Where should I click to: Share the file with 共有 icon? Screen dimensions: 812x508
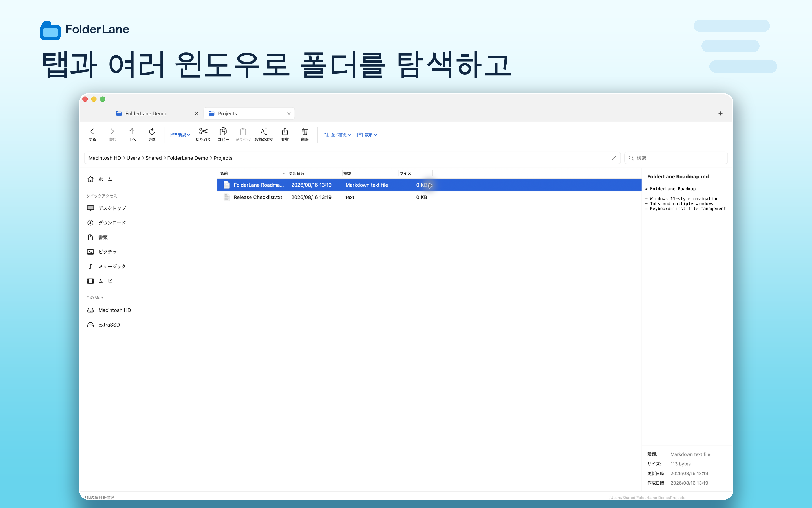(x=284, y=131)
